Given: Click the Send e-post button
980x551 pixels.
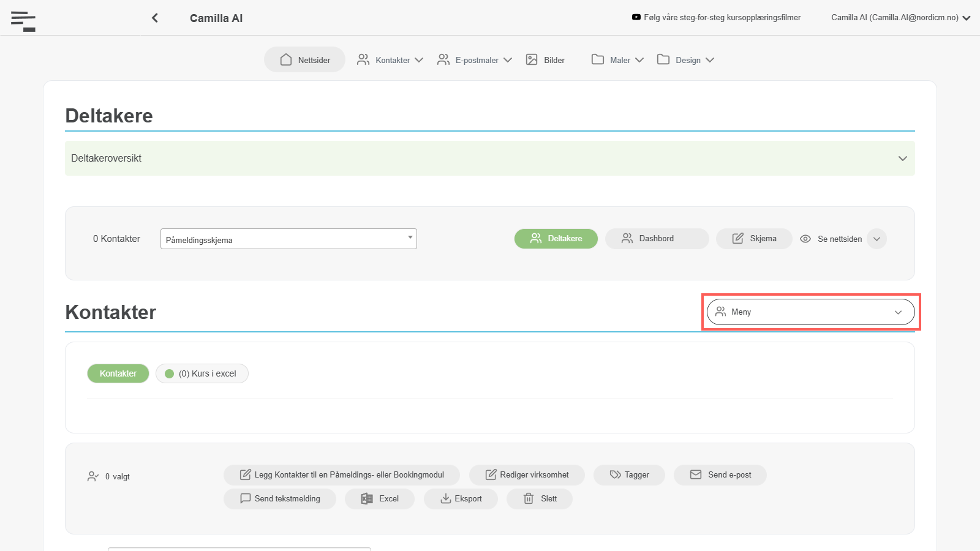Looking at the screenshot, I should [x=720, y=475].
